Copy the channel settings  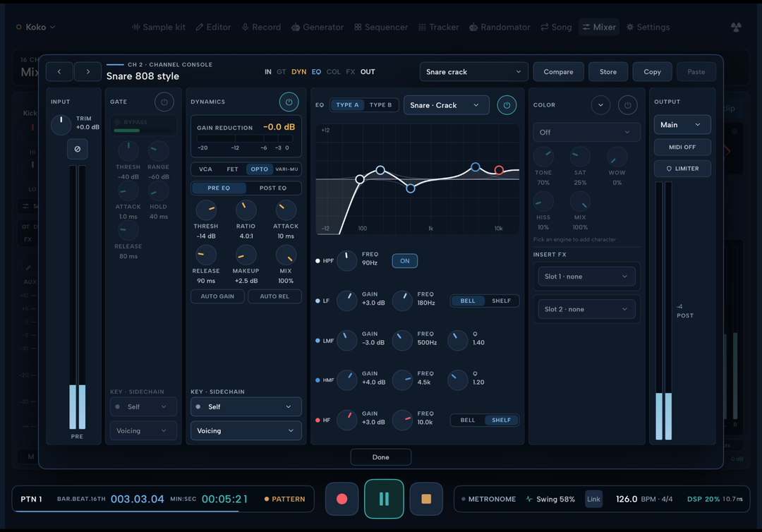coord(652,72)
